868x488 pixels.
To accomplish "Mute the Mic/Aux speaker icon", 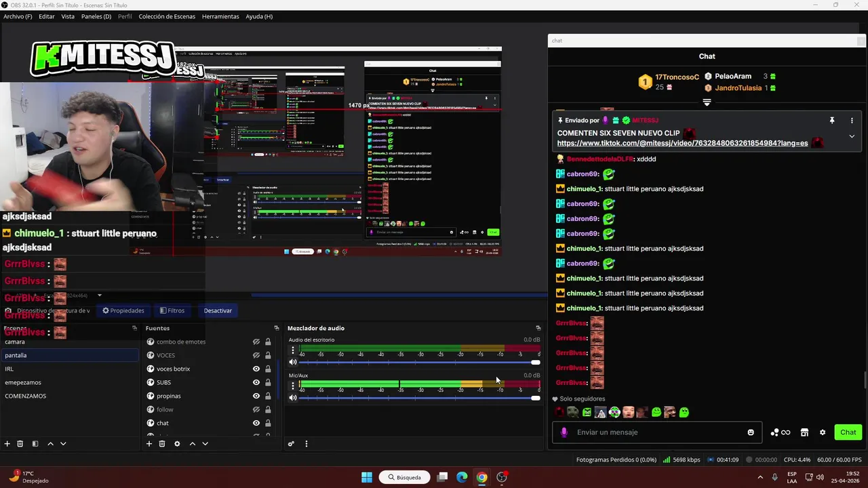I will click(293, 398).
